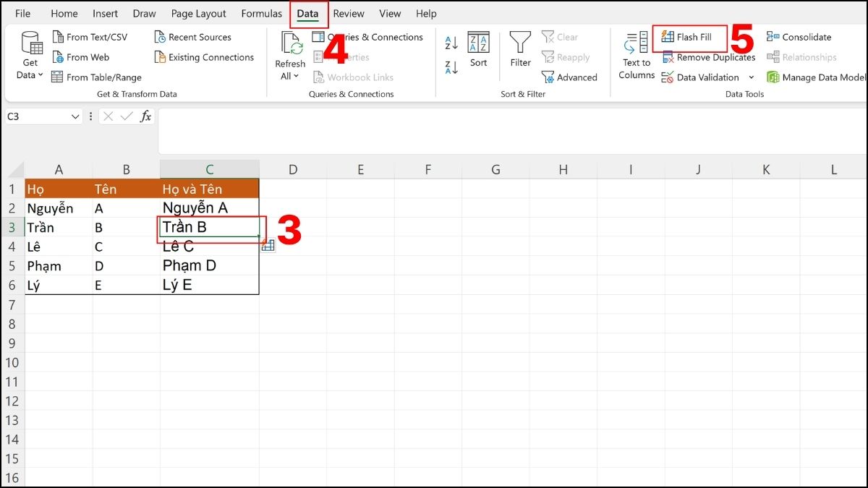
Task: Click Reapply filter
Action: click(x=566, y=57)
